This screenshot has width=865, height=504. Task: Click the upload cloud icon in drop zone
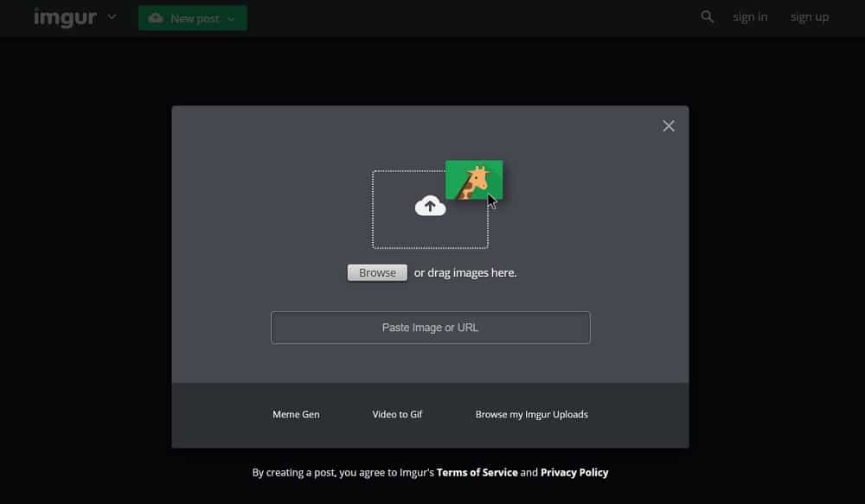point(430,206)
